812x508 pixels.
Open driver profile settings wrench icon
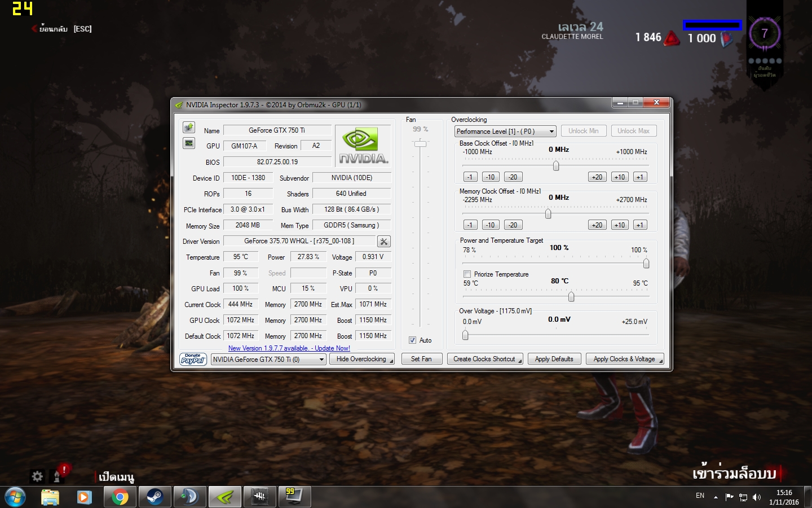[x=383, y=242]
